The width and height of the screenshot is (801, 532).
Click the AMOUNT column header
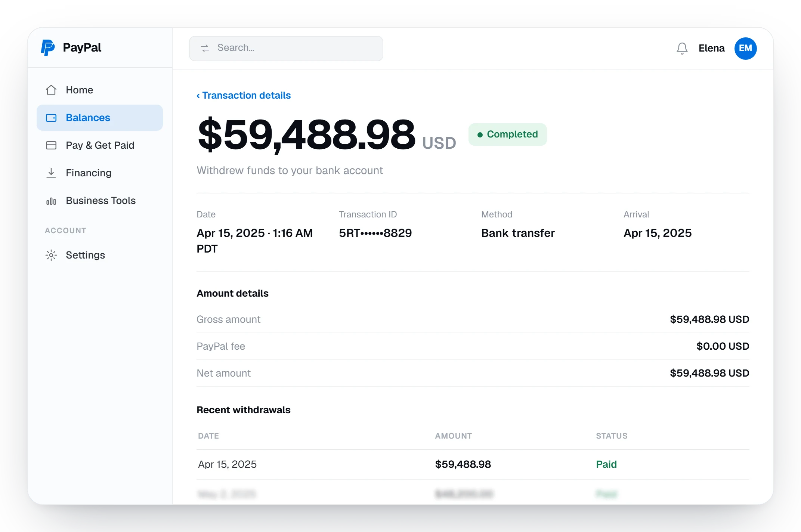tap(453, 436)
